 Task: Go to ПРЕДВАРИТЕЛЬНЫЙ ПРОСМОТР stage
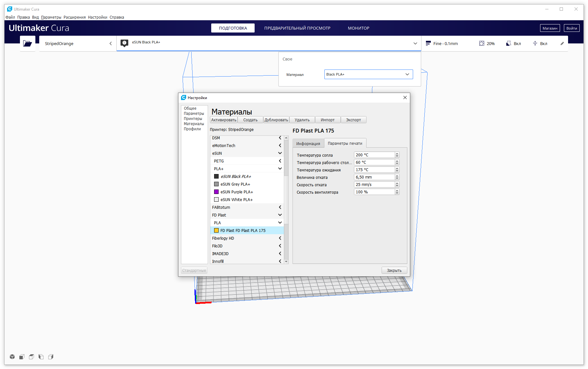pos(297,28)
